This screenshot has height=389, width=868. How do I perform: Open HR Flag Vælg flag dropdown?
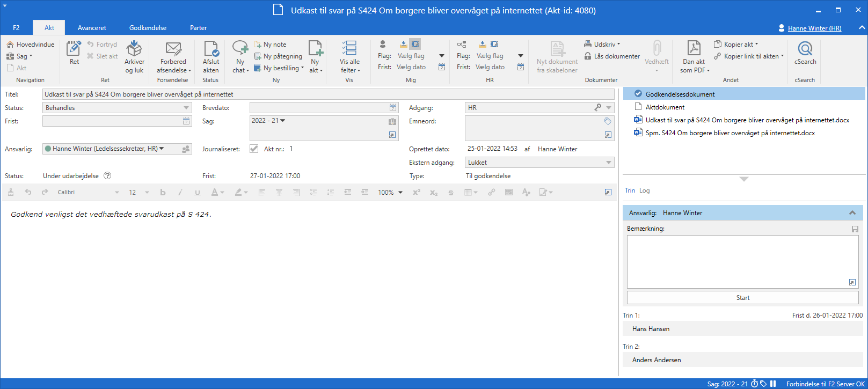click(x=521, y=56)
